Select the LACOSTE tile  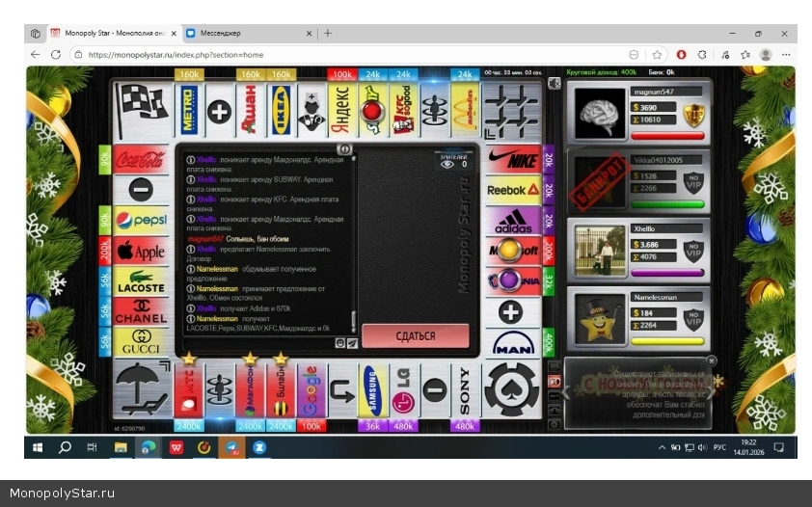click(141, 281)
